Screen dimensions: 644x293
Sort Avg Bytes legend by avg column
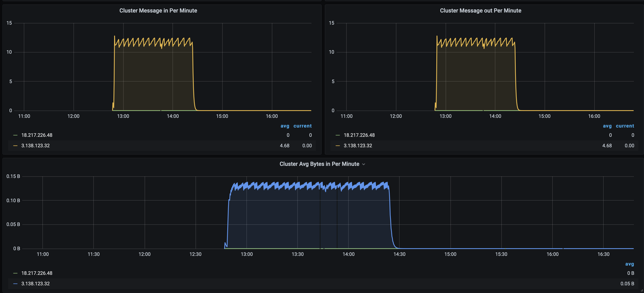(x=629, y=264)
